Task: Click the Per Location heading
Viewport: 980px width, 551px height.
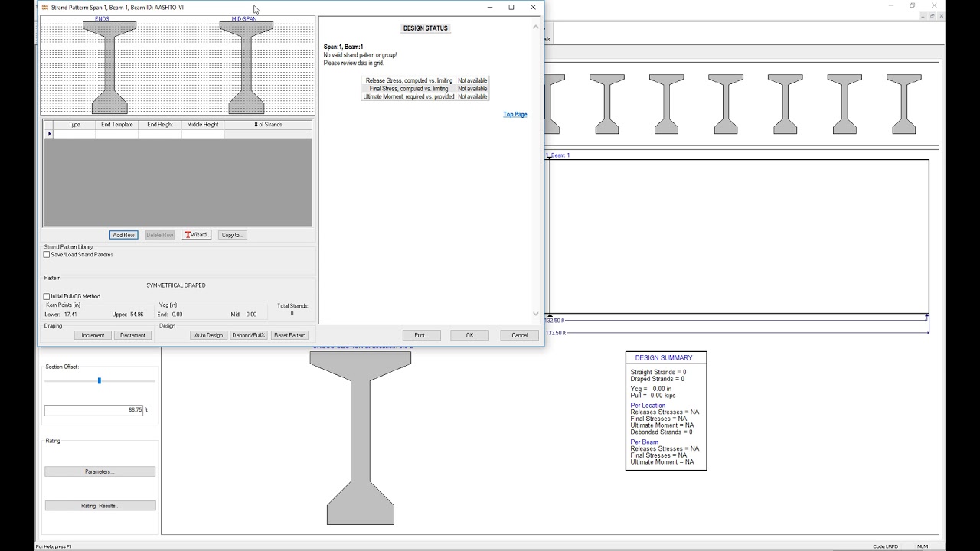Action: pos(648,406)
